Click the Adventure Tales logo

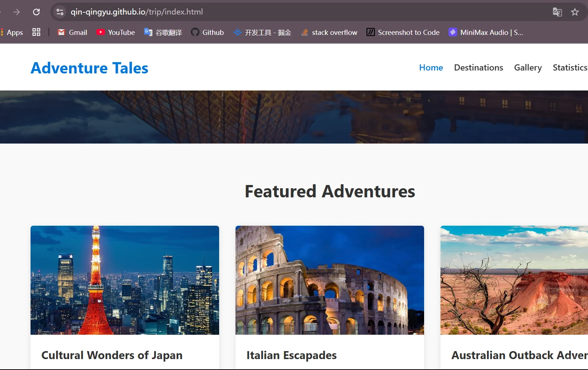coord(89,68)
